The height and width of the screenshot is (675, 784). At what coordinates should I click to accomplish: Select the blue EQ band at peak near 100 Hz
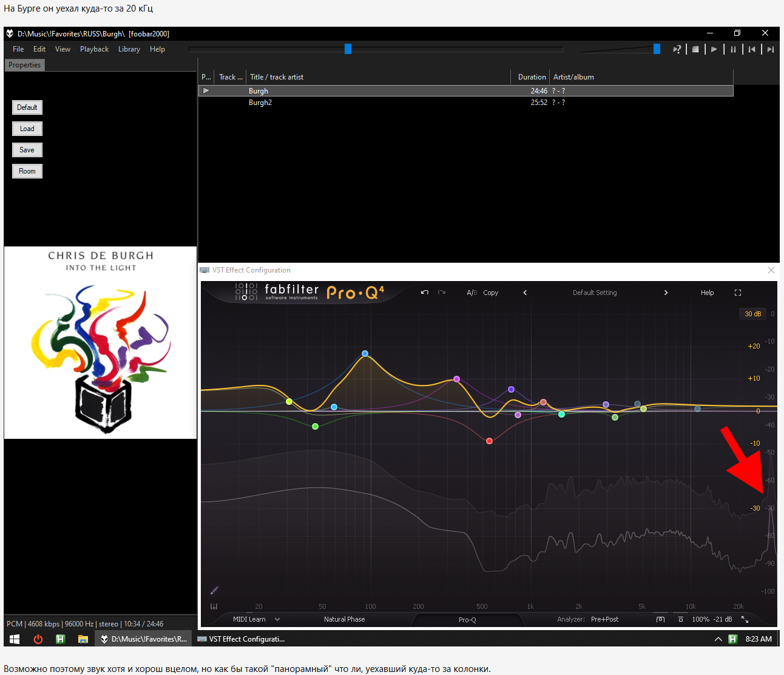(365, 353)
